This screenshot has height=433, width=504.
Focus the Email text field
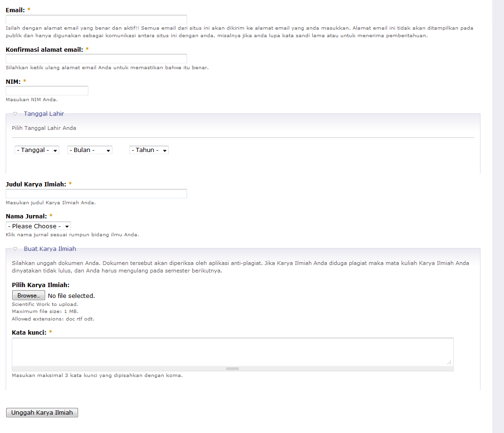coord(96,20)
